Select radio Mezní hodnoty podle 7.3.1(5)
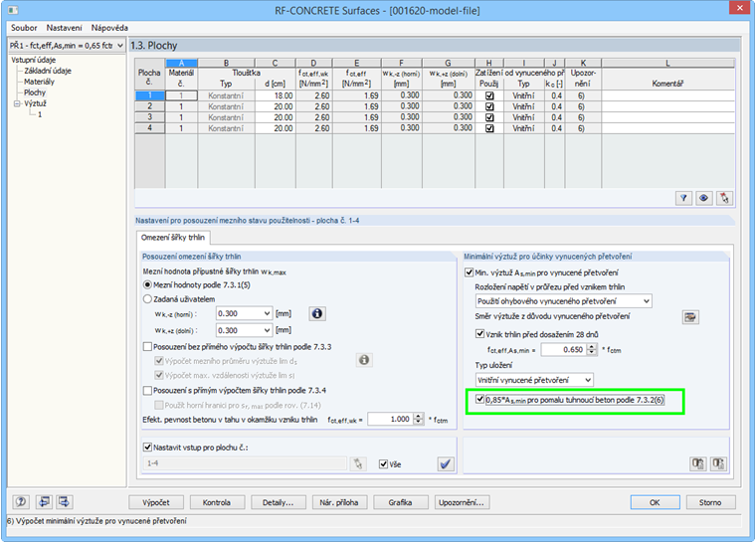The width and height of the screenshot is (756, 542). click(147, 285)
